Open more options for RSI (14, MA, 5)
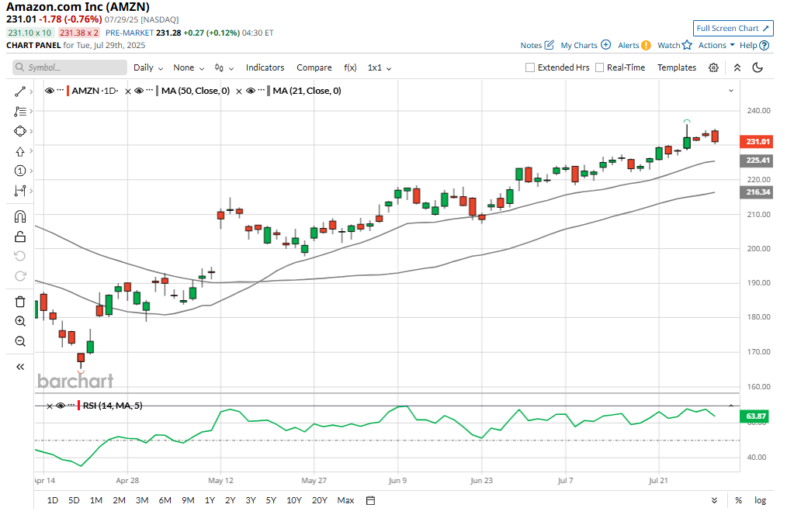This screenshot has width=794, height=532. coord(71,406)
